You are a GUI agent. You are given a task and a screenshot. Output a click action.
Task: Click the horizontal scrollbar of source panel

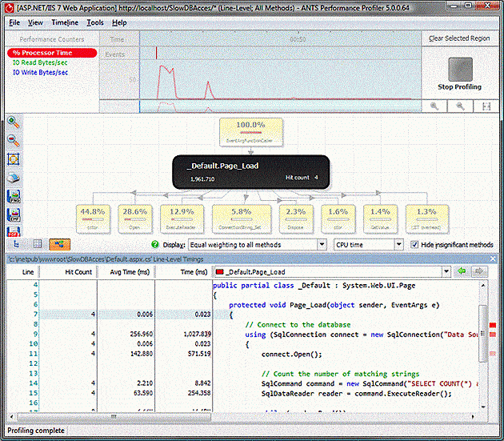[x=114, y=416]
